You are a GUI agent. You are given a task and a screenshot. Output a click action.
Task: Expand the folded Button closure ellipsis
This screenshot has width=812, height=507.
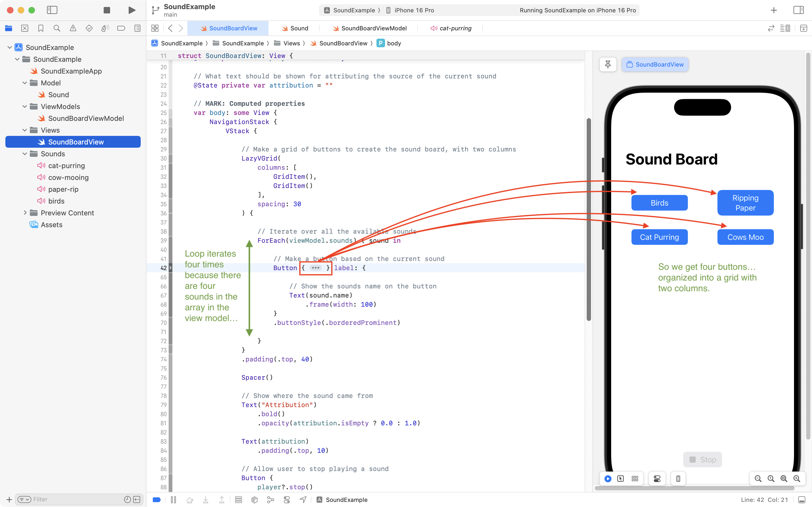(315, 268)
